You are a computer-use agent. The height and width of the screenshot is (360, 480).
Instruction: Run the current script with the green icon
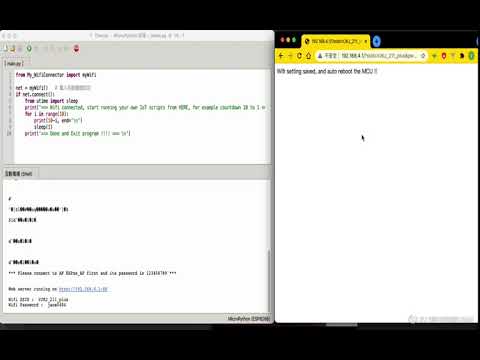point(29,49)
